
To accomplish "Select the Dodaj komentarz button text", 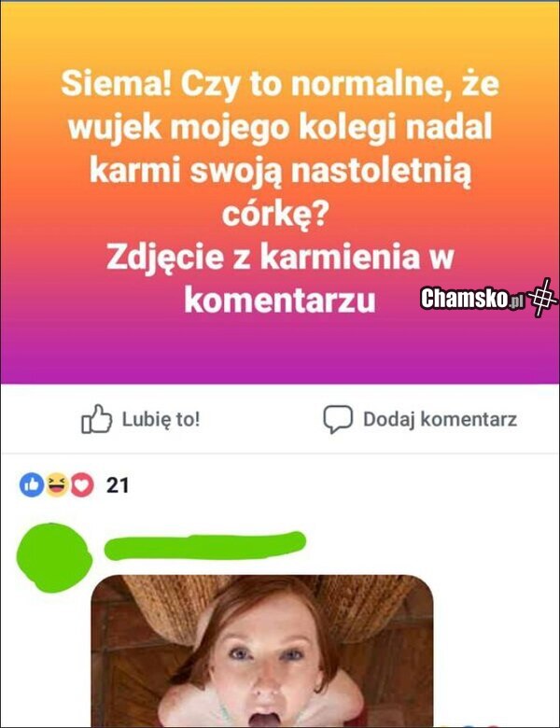I will (440, 419).
